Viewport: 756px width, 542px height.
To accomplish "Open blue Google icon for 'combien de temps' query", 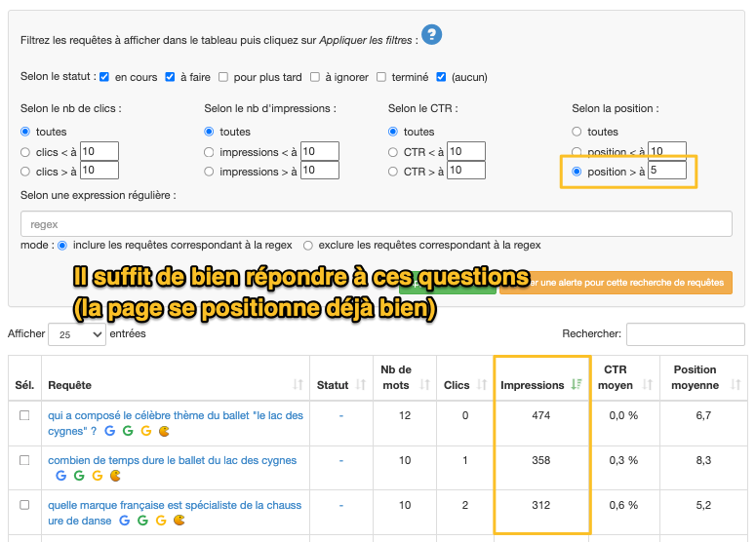I will 60,476.
